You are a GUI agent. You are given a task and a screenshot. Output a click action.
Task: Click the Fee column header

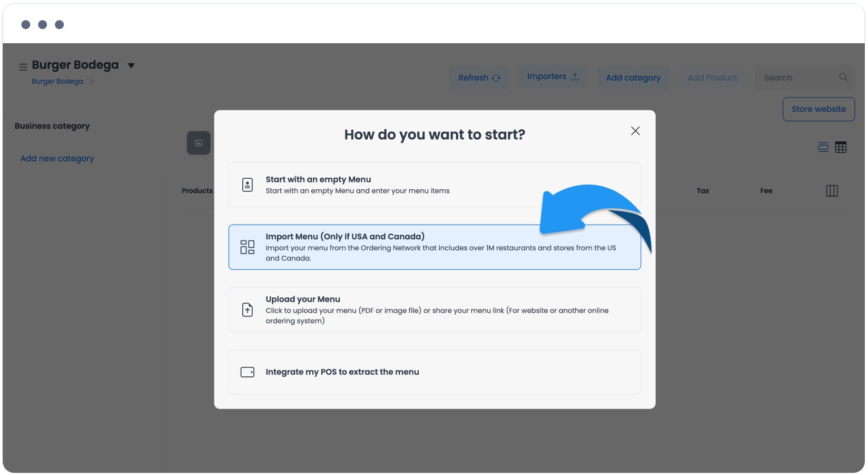[766, 191]
